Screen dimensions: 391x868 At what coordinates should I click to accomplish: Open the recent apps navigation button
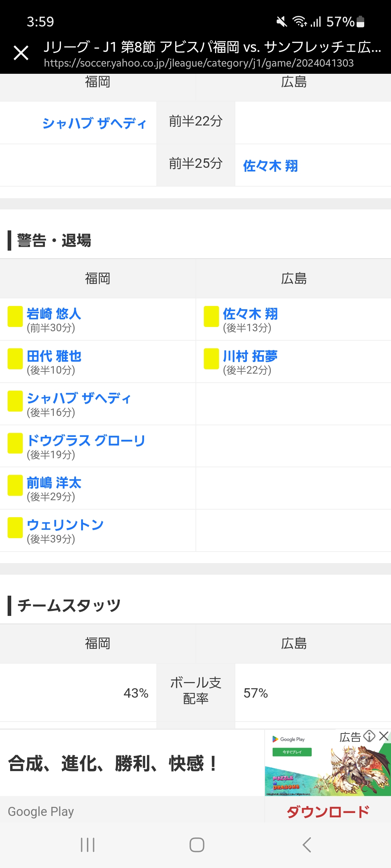[88, 845]
